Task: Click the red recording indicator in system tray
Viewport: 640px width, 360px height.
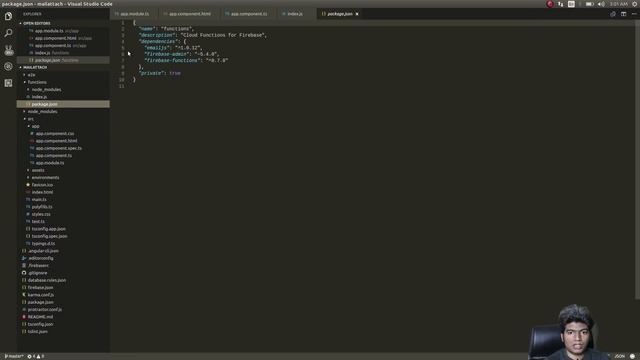Action: pyautogui.click(x=550, y=4)
